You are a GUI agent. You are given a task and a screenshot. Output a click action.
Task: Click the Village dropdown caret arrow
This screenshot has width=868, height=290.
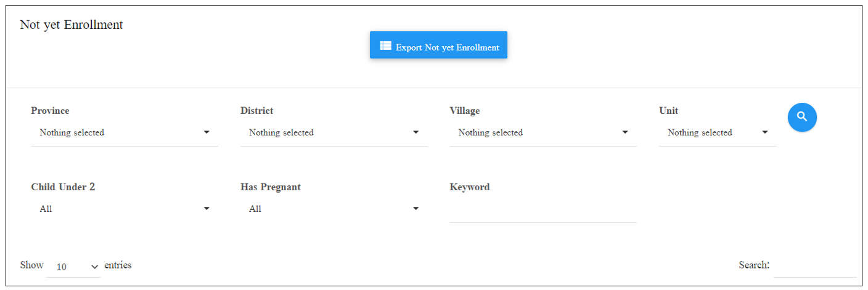tap(625, 132)
